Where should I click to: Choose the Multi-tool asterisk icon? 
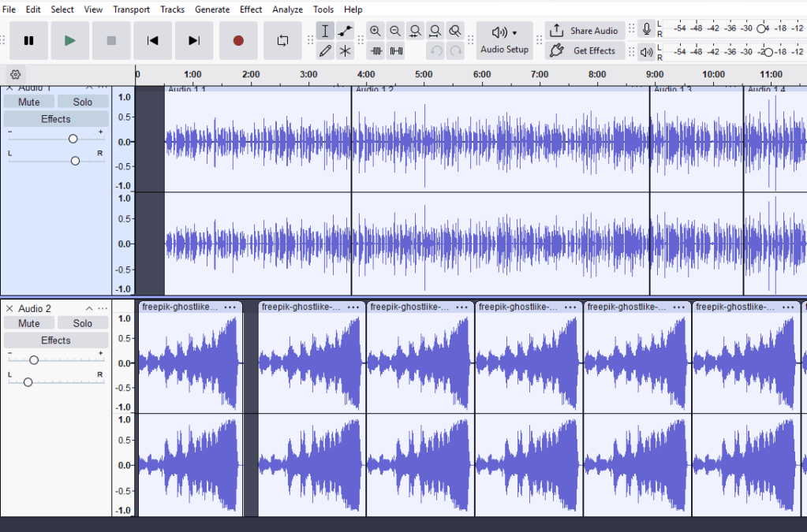[346, 51]
